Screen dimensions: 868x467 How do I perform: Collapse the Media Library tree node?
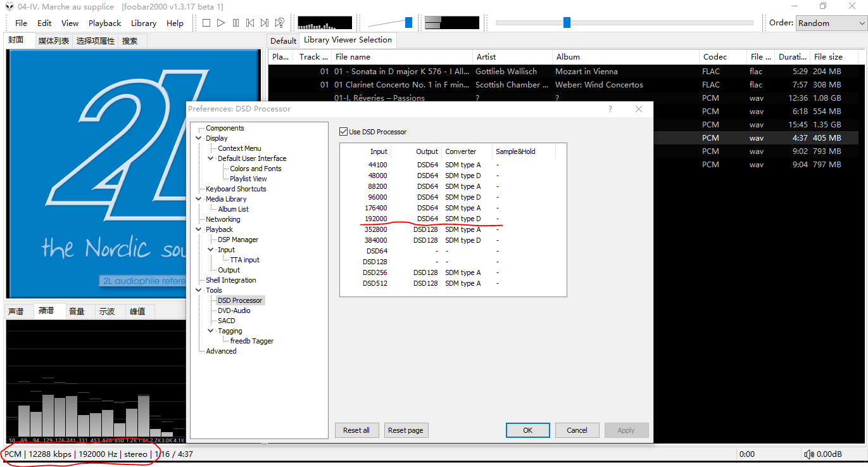(x=199, y=199)
